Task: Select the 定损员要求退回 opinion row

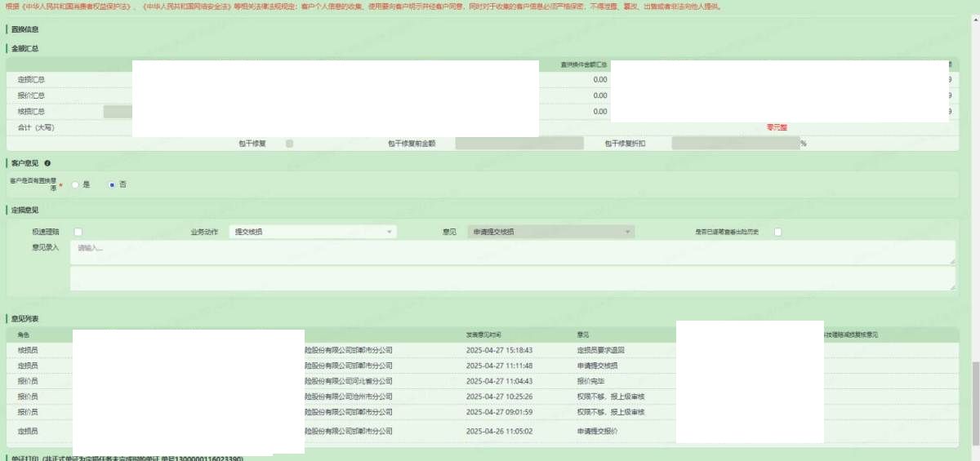Action: tap(602, 350)
